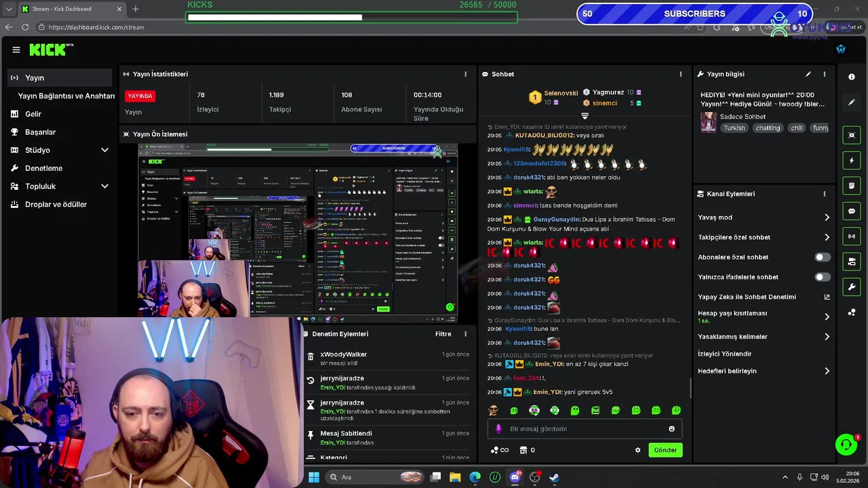Open File Explorer from taskbar

(x=455, y=477)
